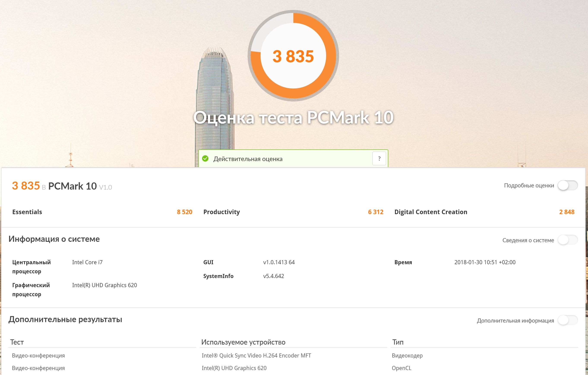
Task: Select the Essentials score 8 520
Action: [x=185, y=212]
